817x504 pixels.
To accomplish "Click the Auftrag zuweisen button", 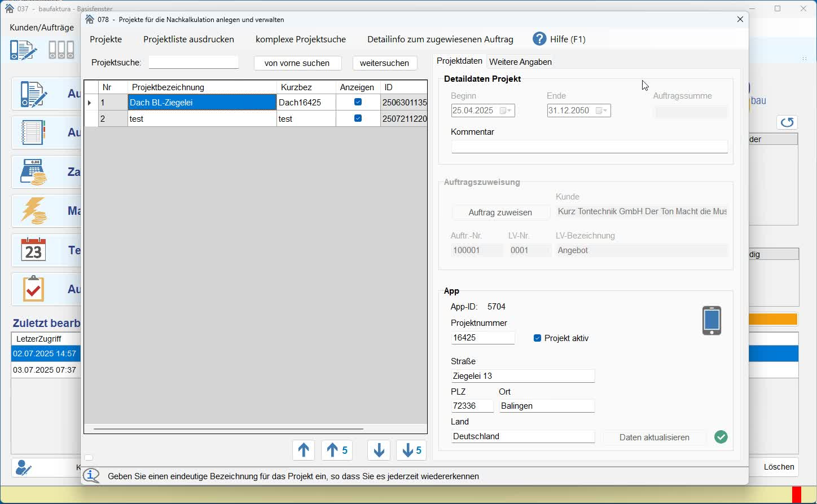I will [500, 213].
